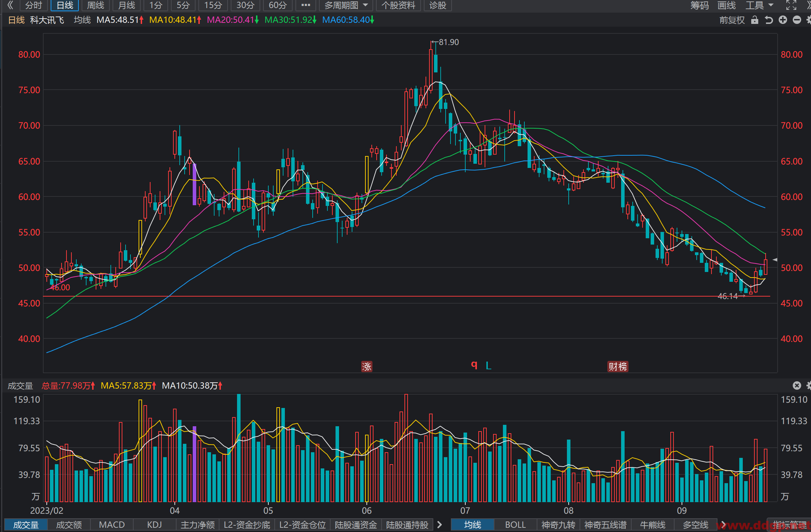Click the current price pointer arrow
The height and width of the screenshot is (532, 811).
click(x=774, y=260)
